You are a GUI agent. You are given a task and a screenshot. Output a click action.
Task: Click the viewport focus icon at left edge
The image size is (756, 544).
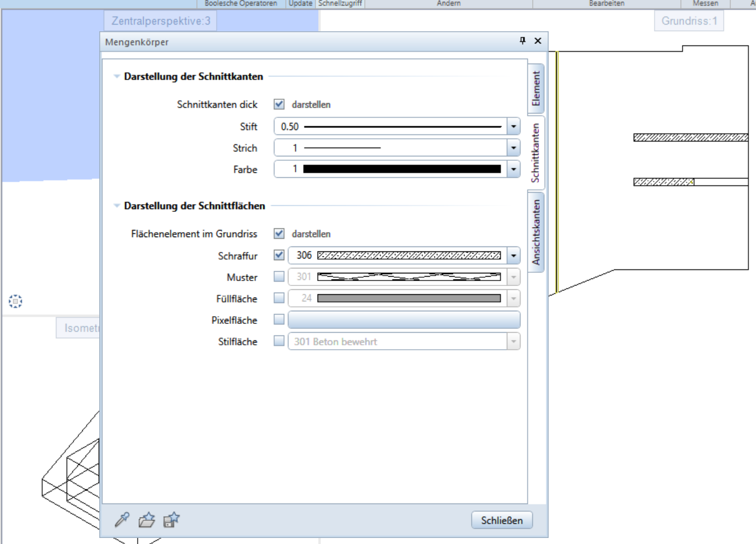15,301
